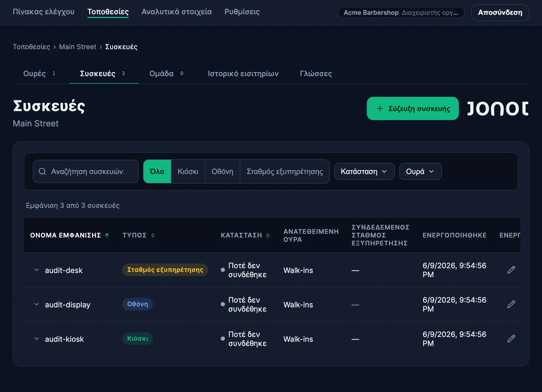Screen dimensions: 542x392
Task: Switch to the Ουρές tab
Action: [40, 74]
